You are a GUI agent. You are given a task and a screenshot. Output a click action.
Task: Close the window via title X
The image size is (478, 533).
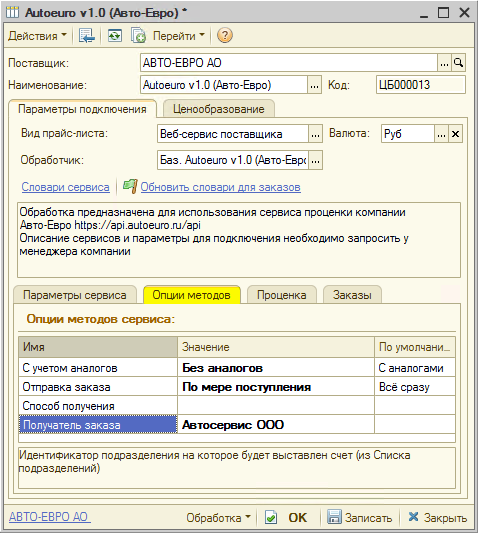tap(464, 13)
